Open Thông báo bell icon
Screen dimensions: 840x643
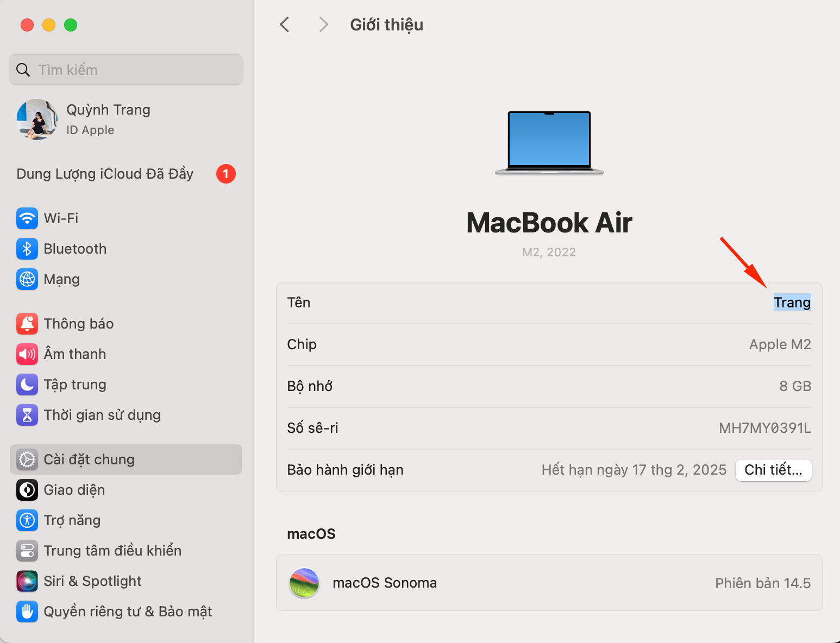[27, 324]
